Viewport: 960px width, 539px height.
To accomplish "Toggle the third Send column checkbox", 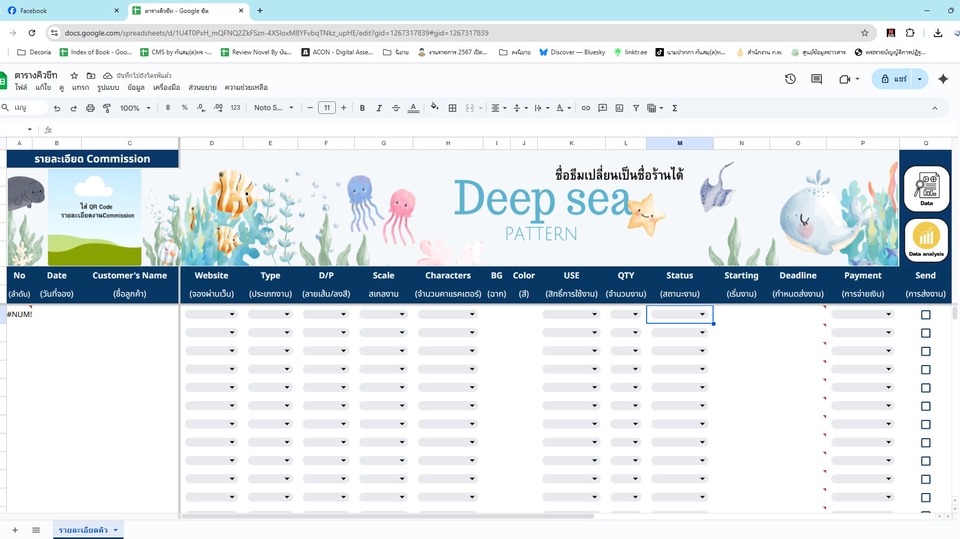I will coord(925,351).
